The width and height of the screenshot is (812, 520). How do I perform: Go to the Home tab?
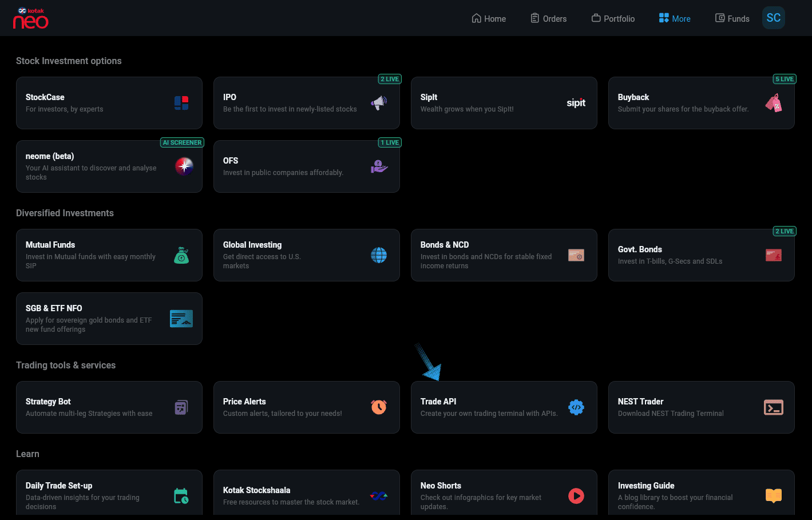489,18
